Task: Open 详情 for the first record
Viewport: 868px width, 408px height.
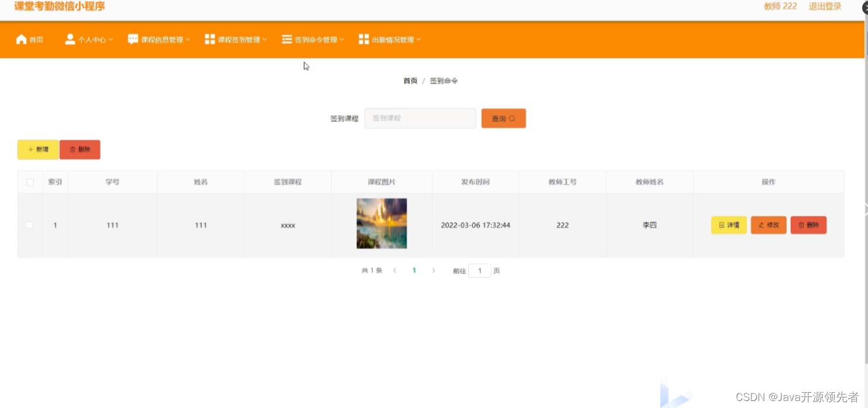Action: coord(729,225)
